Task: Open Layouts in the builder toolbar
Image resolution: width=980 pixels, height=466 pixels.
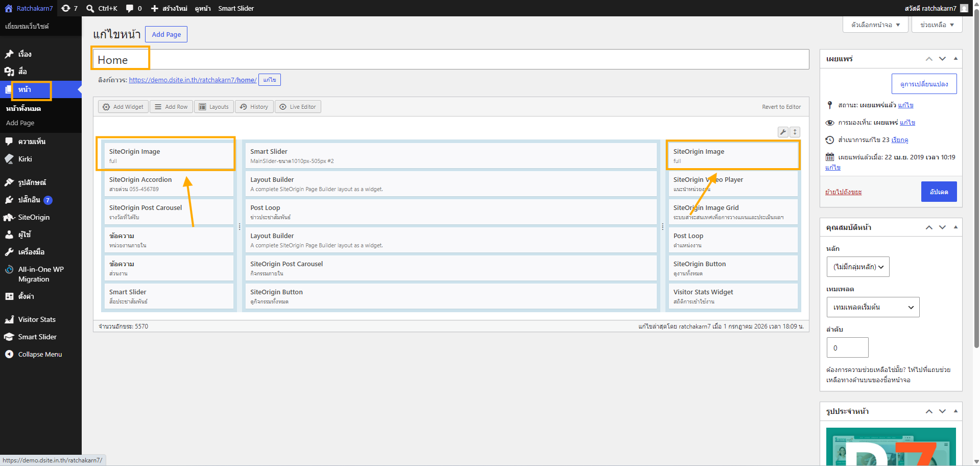Action: tap(213, 107)
